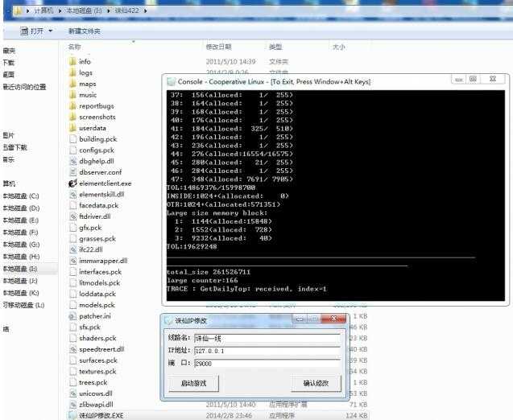Select the screenshots folder icon
This screenshot has width=513, height=420.
pyautogui.click(x=72, y=117)
